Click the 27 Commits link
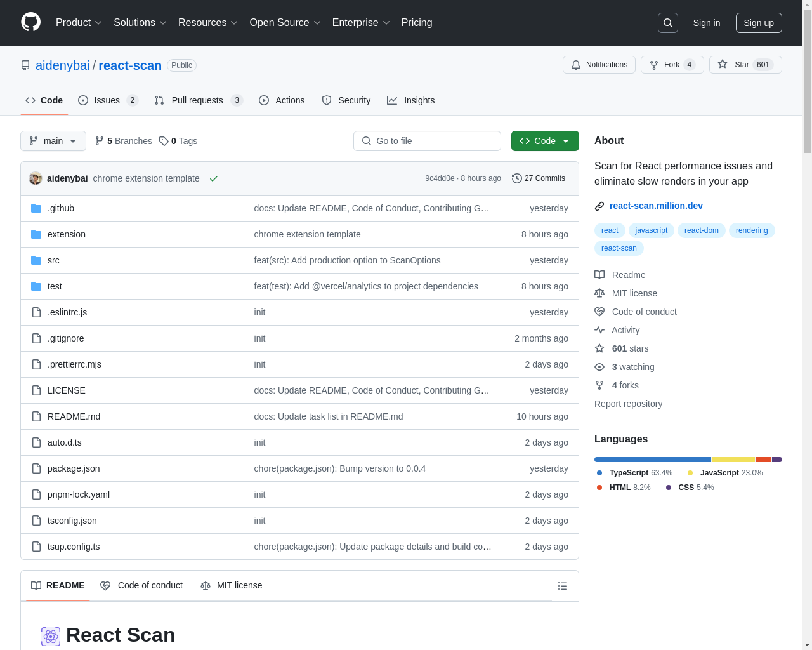The width and height of the screenshot is (812, 650). coord(539,178)
